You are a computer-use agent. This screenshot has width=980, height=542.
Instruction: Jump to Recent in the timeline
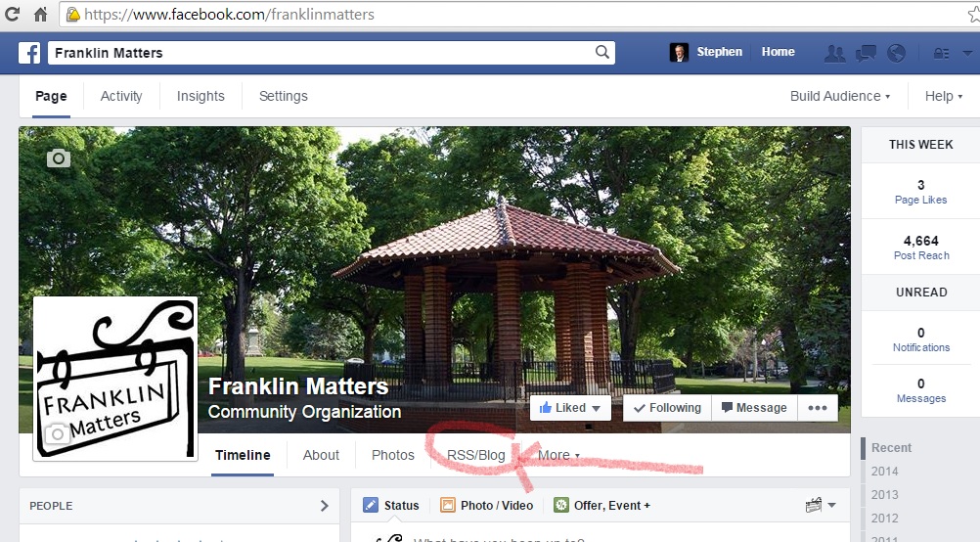pos(891,448)
